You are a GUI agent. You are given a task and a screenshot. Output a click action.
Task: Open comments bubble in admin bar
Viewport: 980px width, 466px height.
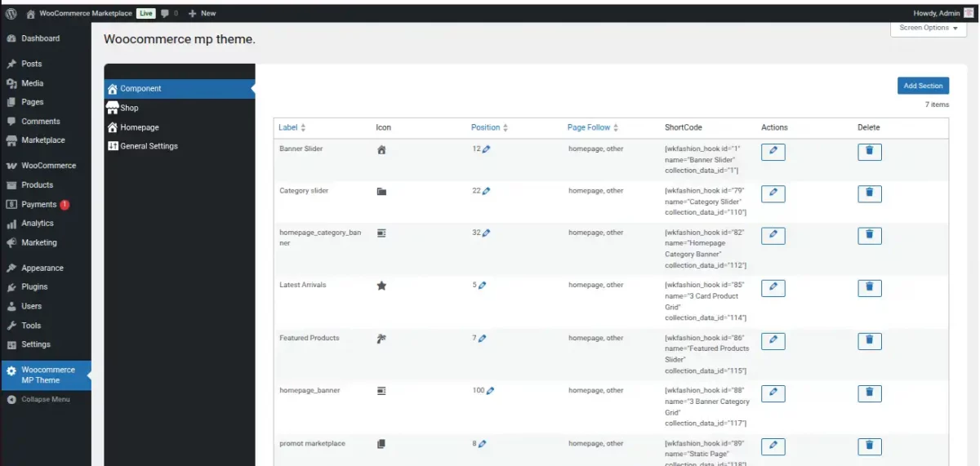pyautogui.click(x=170, y=13)
